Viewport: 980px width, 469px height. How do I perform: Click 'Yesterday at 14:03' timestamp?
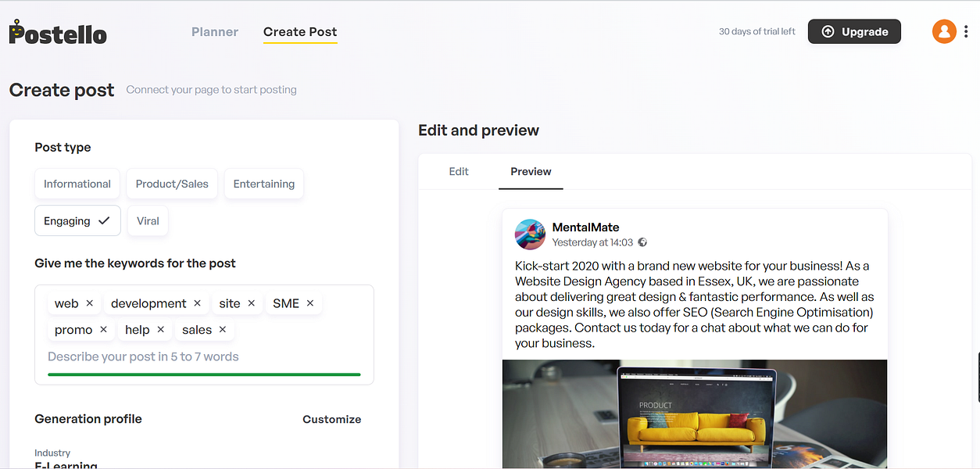pyautogui.click(x=592, y=242)
